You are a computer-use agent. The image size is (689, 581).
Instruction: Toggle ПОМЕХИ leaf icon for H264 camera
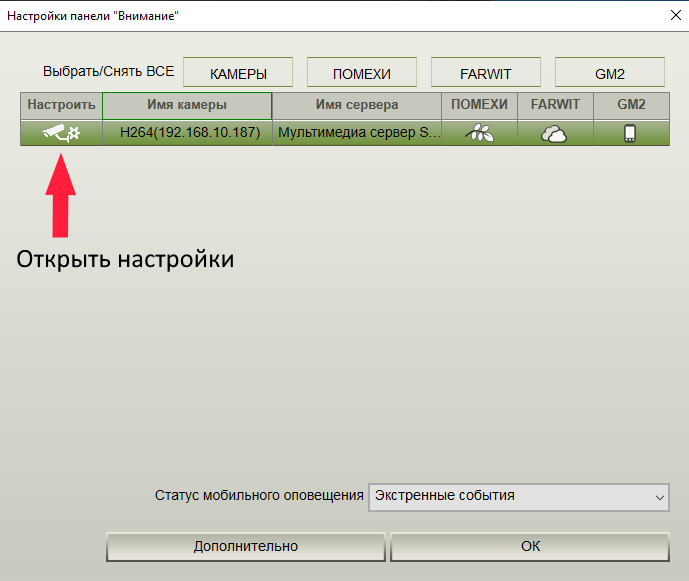tap(479, 133)
